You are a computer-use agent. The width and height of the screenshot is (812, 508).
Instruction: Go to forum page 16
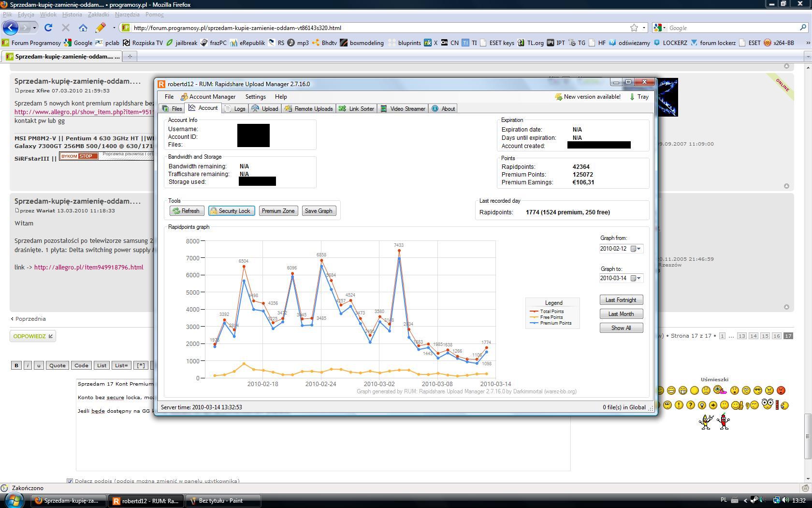click(x=776, y=336)
